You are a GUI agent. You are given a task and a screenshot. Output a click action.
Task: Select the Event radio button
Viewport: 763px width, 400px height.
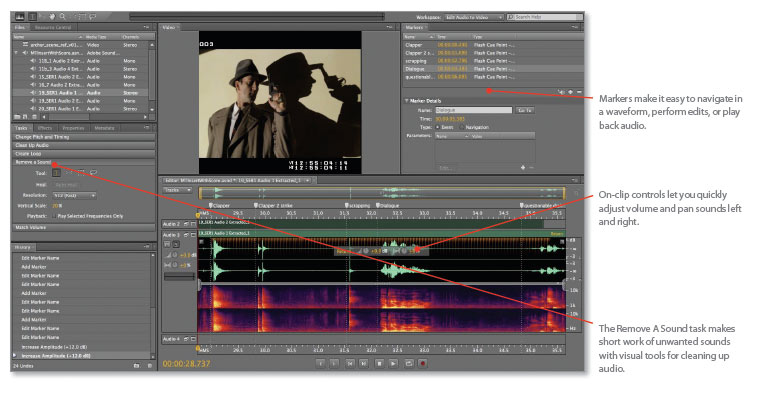pos(438,128)
